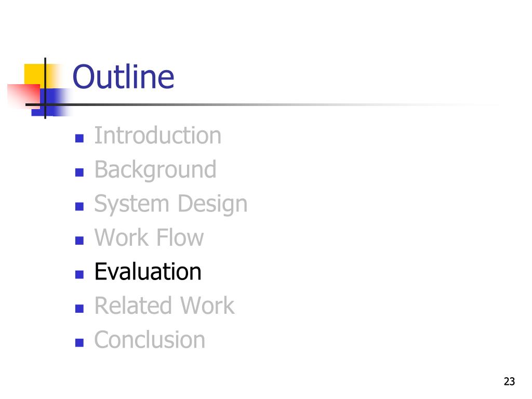Click the Related Work outline item
Screen dimensions: 532x399
point(165,305)
